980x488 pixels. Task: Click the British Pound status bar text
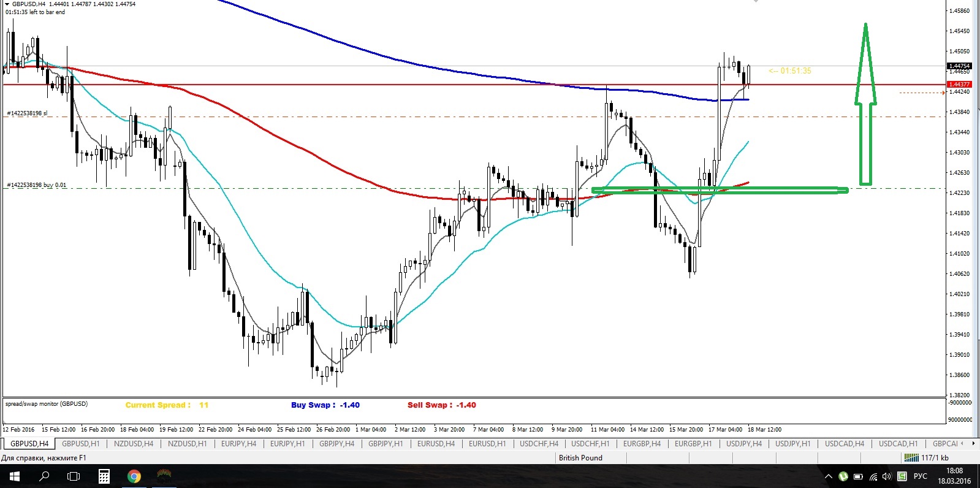(580, 458)
